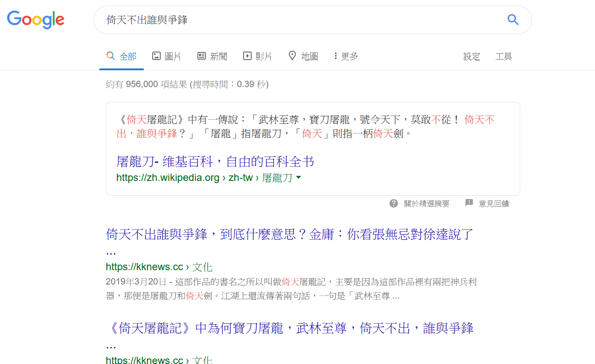Open result 《倚天屠龍記》中為何寶刀屠龍
Image resolution: width=595 pixels, height=364 pixels.
[290, 336]
